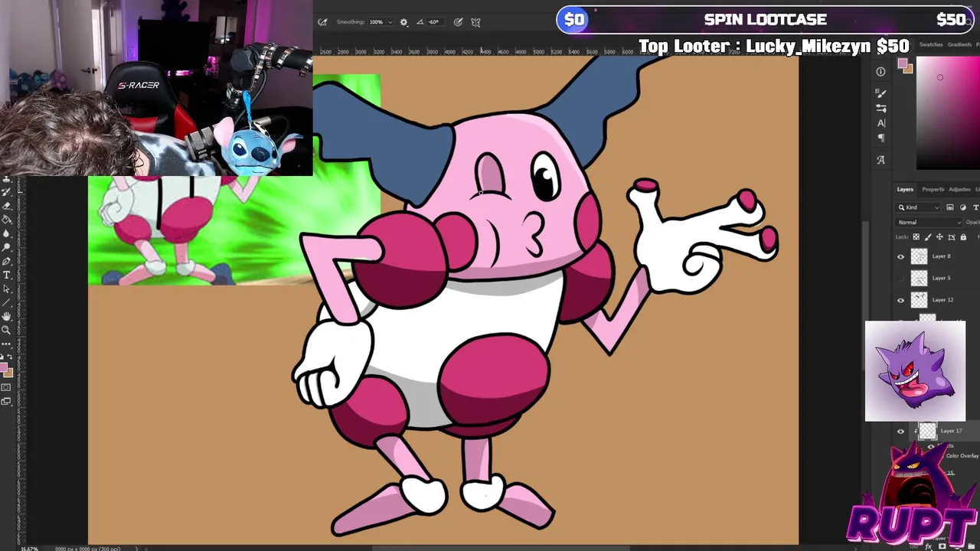The image size is (980, 551).
Task: Switch to the Gradients tab
Action: 960,44
